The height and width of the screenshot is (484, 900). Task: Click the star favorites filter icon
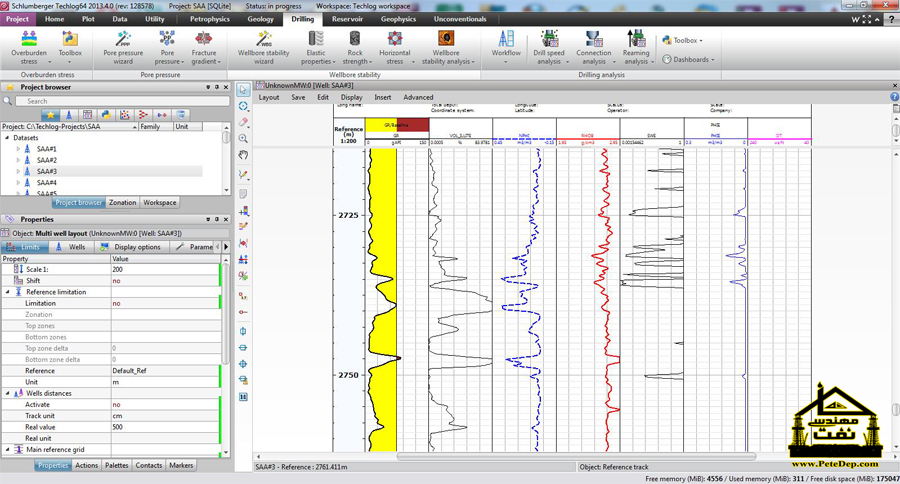51,115
